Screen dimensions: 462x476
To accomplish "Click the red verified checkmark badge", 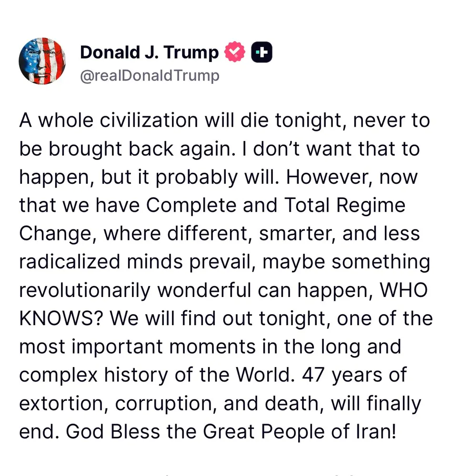I will [234, 52].
